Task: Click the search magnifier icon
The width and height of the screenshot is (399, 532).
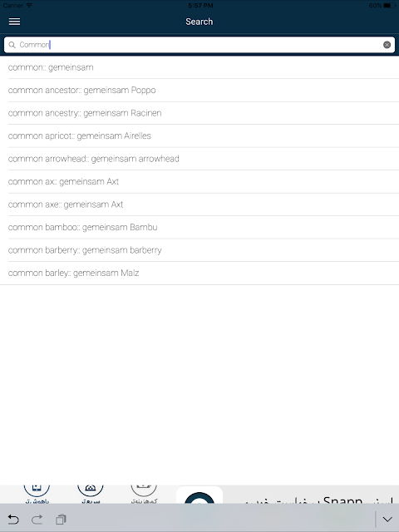Action: click(12, 45)
